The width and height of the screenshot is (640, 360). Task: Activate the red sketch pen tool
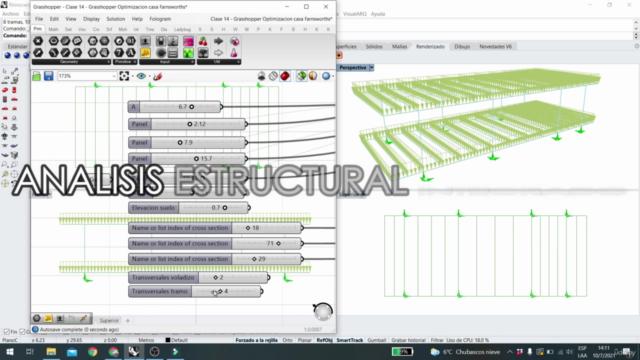[x=158, y=76]
